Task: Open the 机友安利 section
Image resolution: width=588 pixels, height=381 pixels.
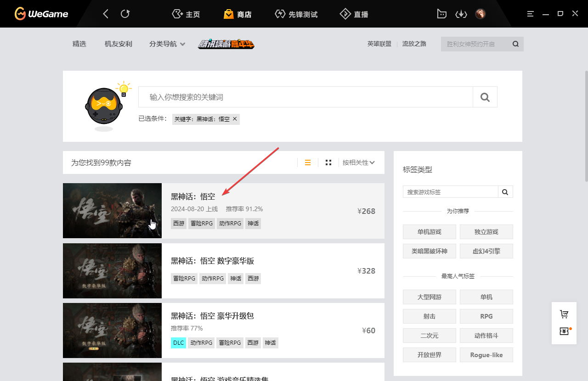Action: [x=119, y=44]
